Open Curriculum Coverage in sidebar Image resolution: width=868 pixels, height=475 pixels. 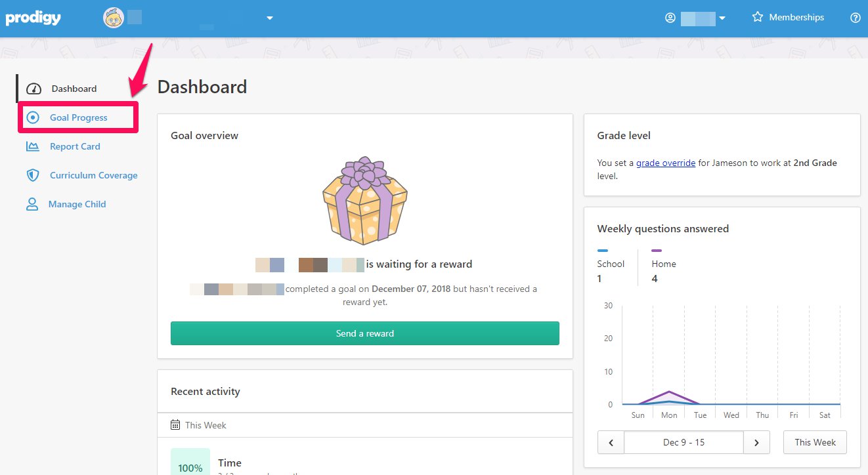click(x=94, y=175)
